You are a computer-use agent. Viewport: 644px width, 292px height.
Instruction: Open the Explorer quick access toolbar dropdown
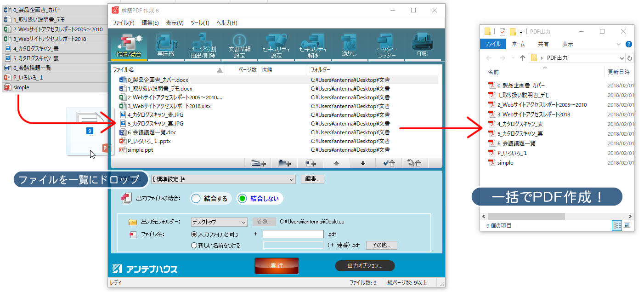(x=521, y=32)
